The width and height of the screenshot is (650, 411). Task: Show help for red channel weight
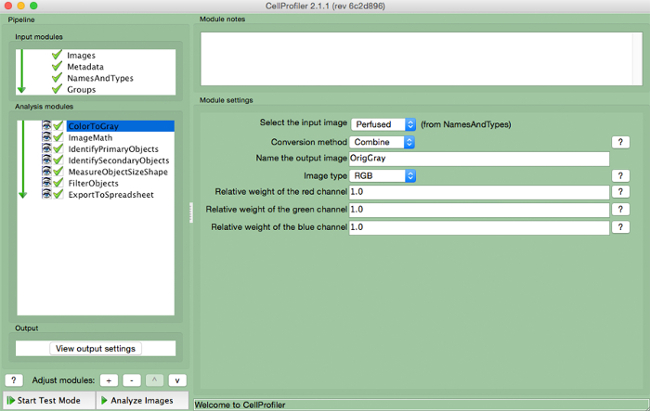point(621,193)
